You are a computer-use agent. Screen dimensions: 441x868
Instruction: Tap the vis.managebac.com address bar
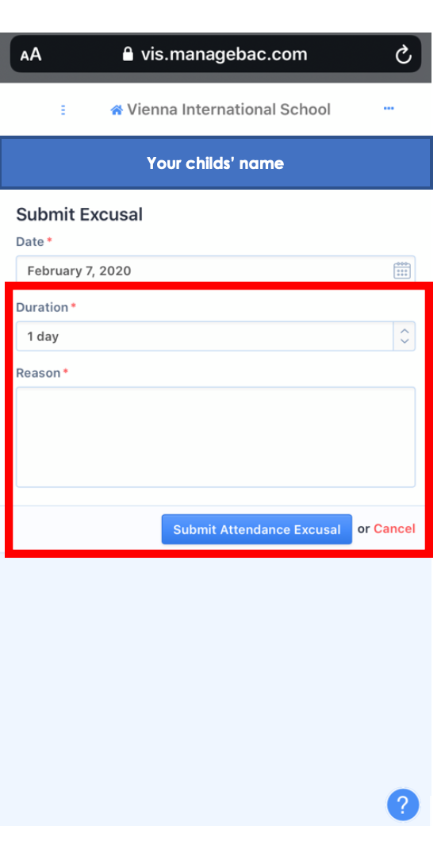point(215,54)
